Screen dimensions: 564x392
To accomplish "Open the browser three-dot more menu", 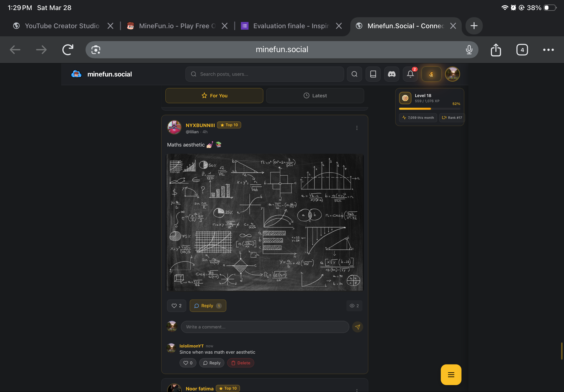I will [548, 50].
